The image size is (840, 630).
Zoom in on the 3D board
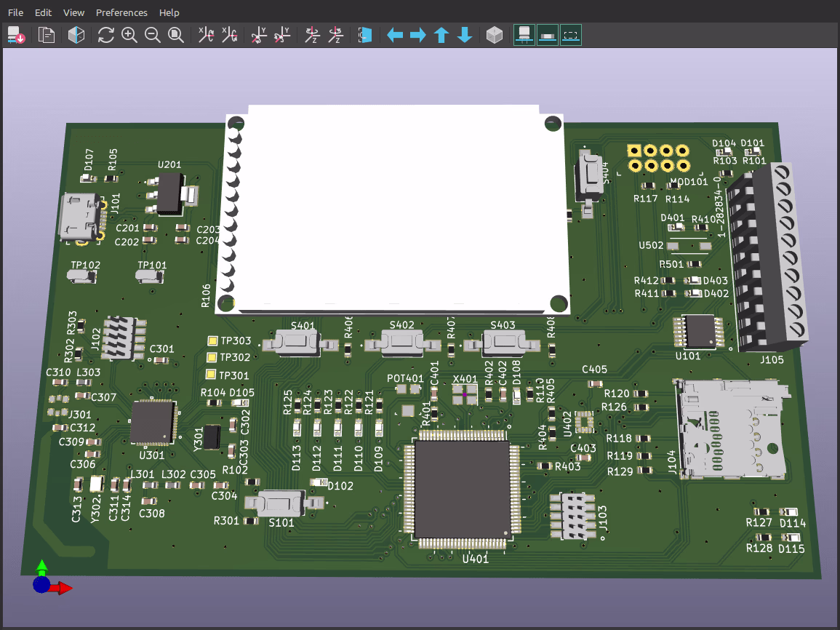coord(129,35)
